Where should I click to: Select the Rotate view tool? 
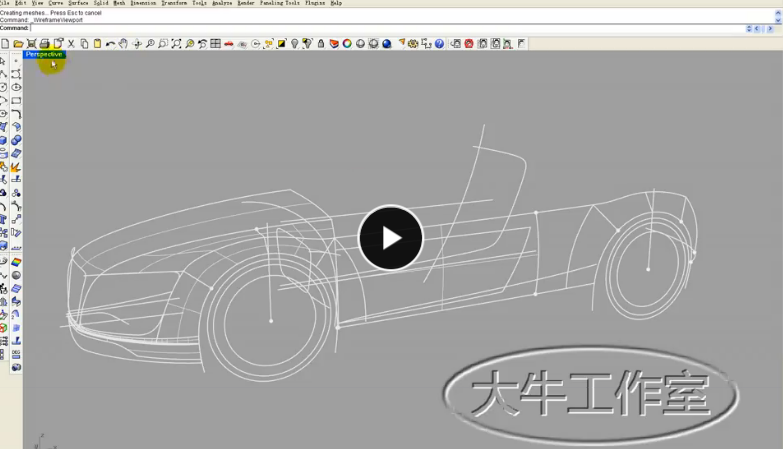pos(137,44)
